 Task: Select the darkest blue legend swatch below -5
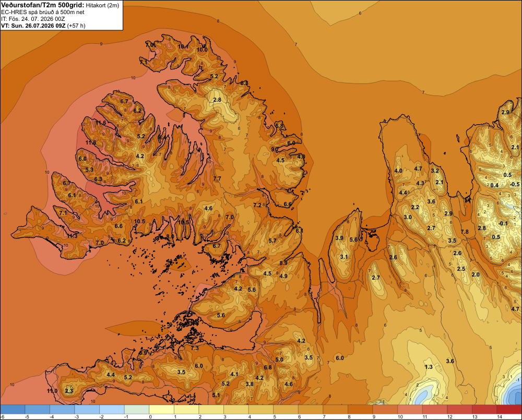[13, 409]
